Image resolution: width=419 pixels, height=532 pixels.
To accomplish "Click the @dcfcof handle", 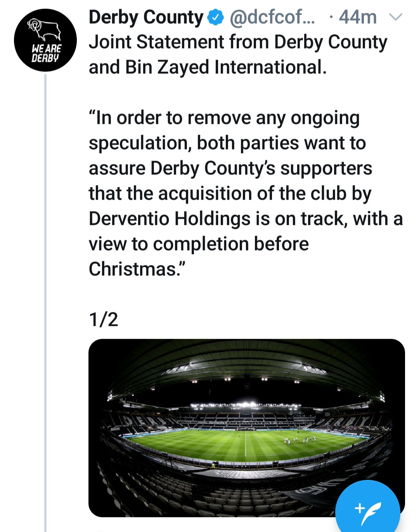I will (x=272, y=17).
